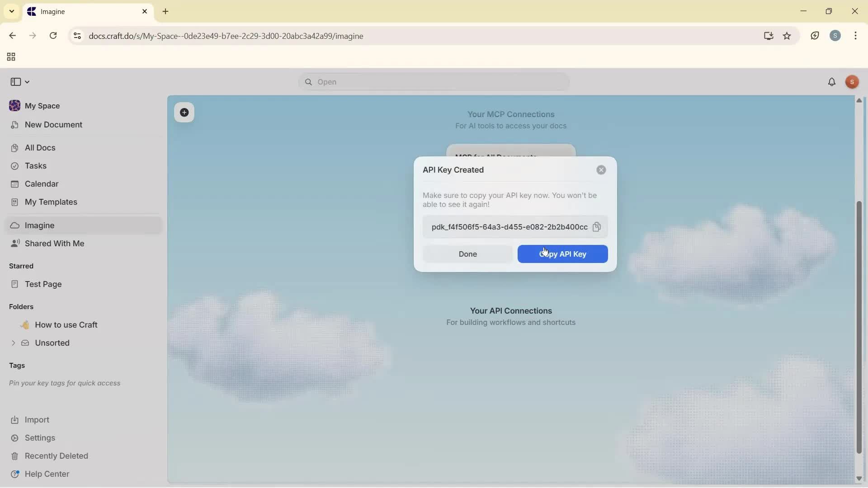Viewport: 868px width, 488px height.
Task: Expand the Unsorted folder
Action: (x=12, y=343)
